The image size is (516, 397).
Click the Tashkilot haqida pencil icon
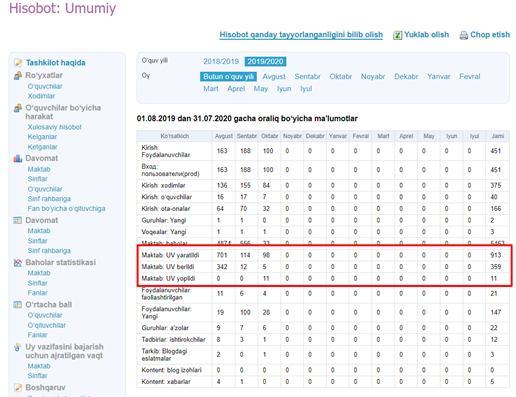pyautogui.click(x=18, y=63)
